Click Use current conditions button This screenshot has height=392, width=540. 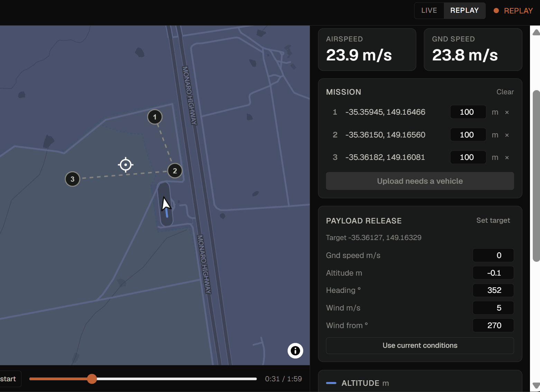[x=420, y=346]
